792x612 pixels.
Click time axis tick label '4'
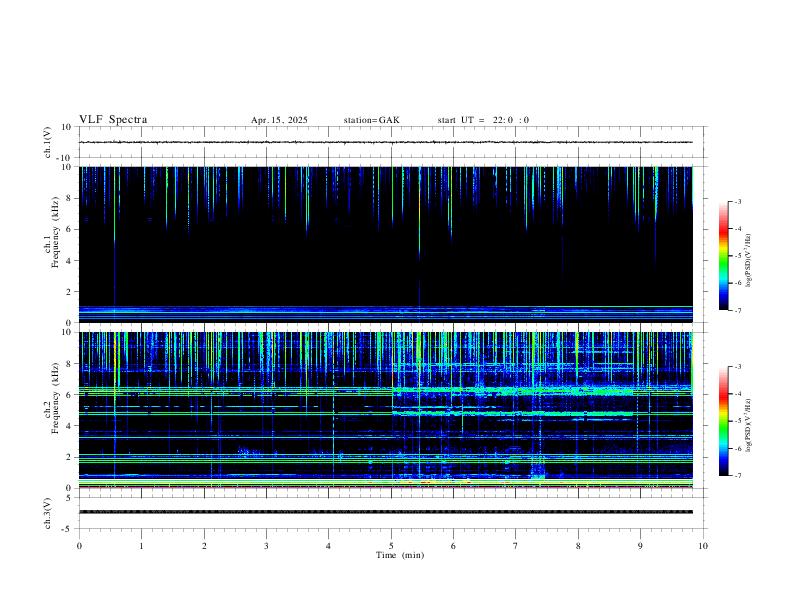[328, 546]
